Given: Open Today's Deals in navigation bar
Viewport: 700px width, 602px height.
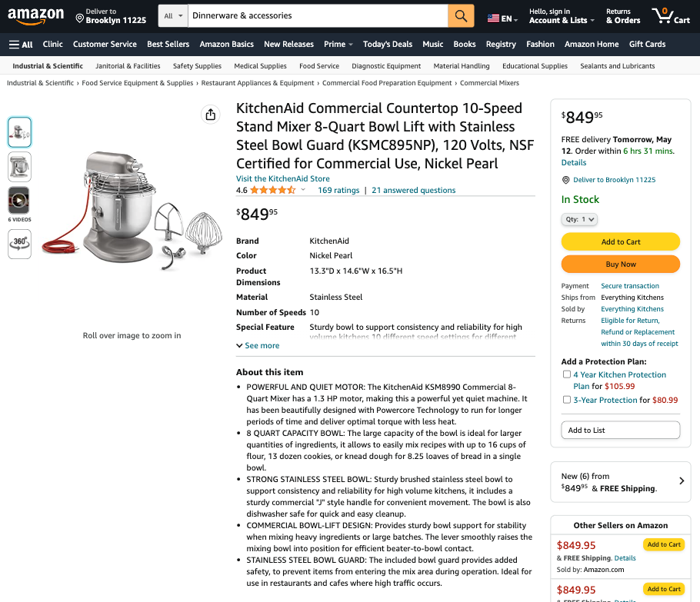Looking at the screenshot, I should (x=388, y=44).
